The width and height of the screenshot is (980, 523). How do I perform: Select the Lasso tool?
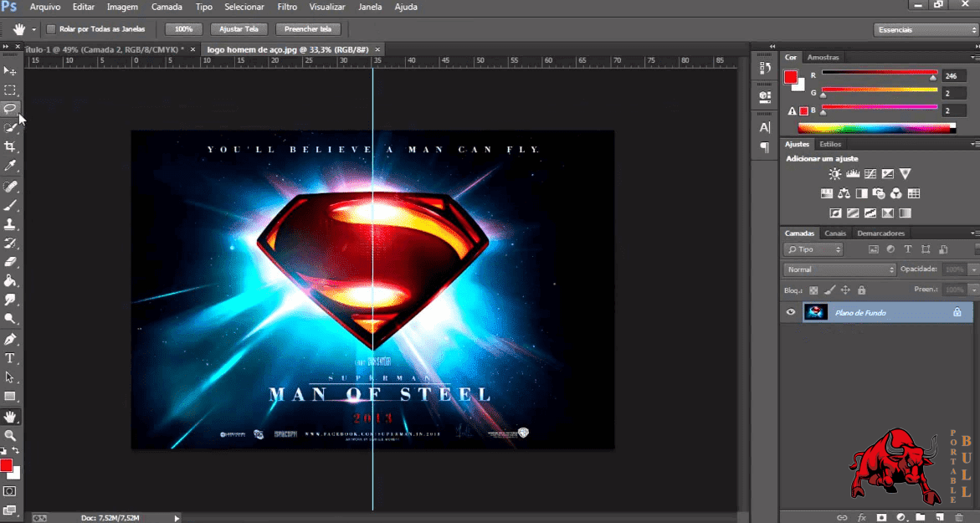coord(10,109)
